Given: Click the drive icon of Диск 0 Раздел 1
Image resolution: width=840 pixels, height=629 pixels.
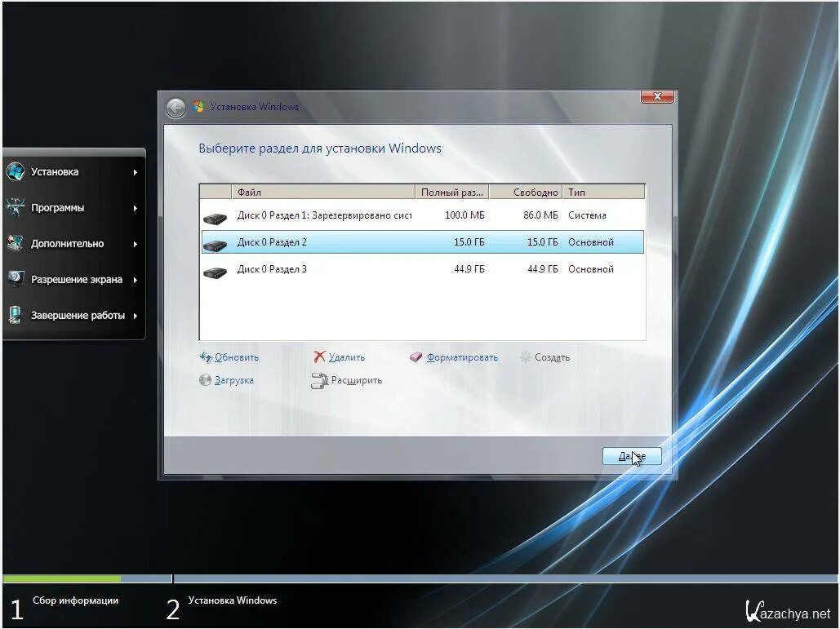Looking at the screenshot, I should click(x=216, y=218).
